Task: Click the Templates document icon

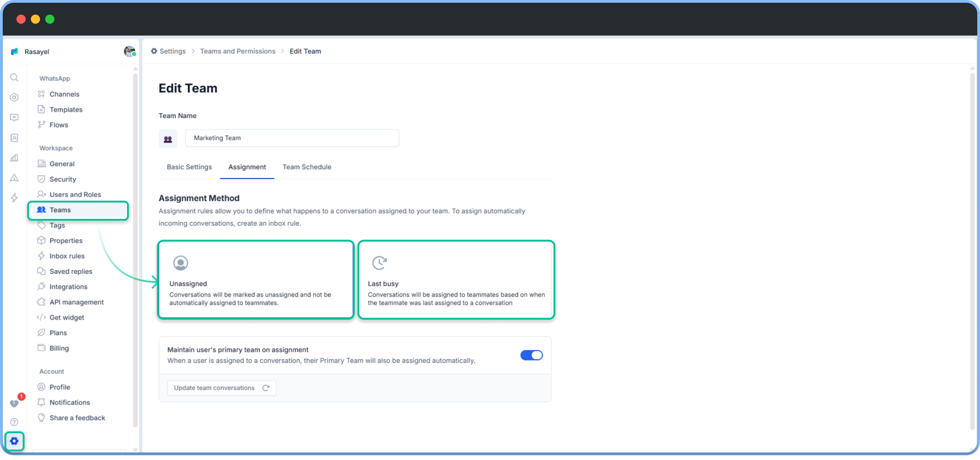Action: click(41, 109)
